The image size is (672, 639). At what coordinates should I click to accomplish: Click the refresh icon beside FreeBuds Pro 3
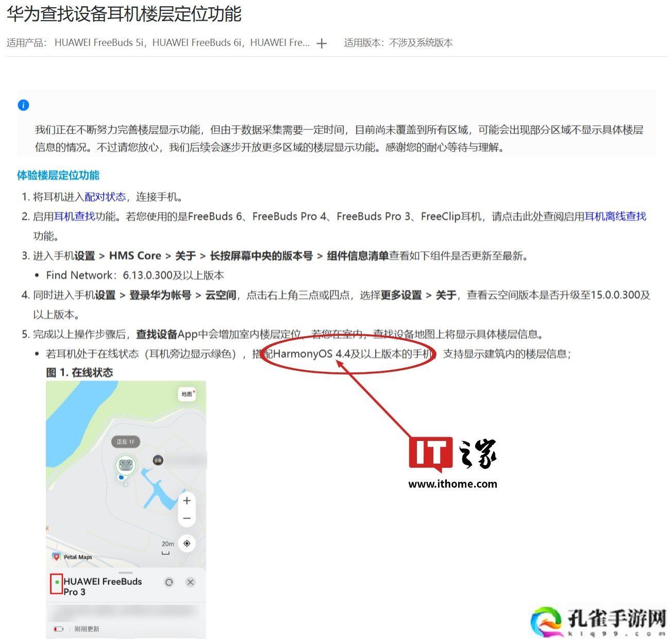click(x=169, y=582)
